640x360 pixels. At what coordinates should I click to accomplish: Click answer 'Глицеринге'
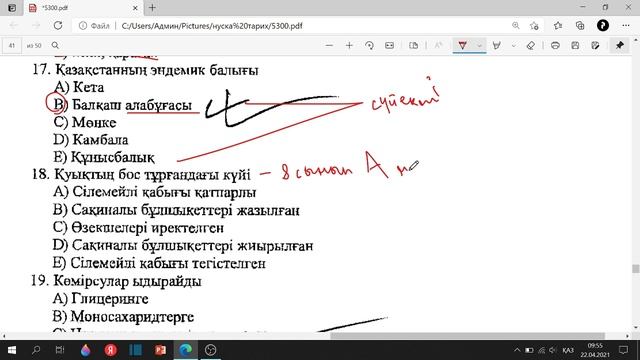110,299
